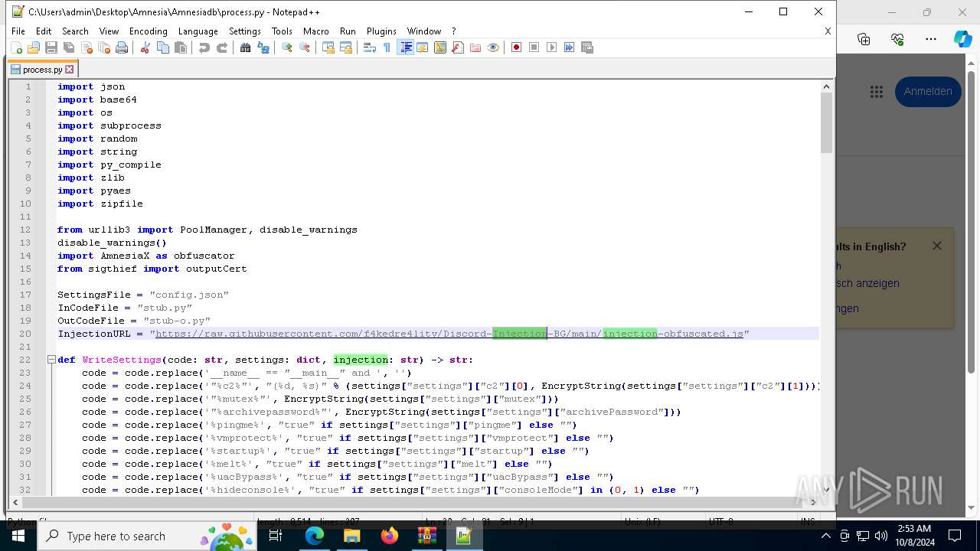This screenshot has width=980, height=551.
Task: Close the process.py tab with its red X
Action: coord(70,70)
